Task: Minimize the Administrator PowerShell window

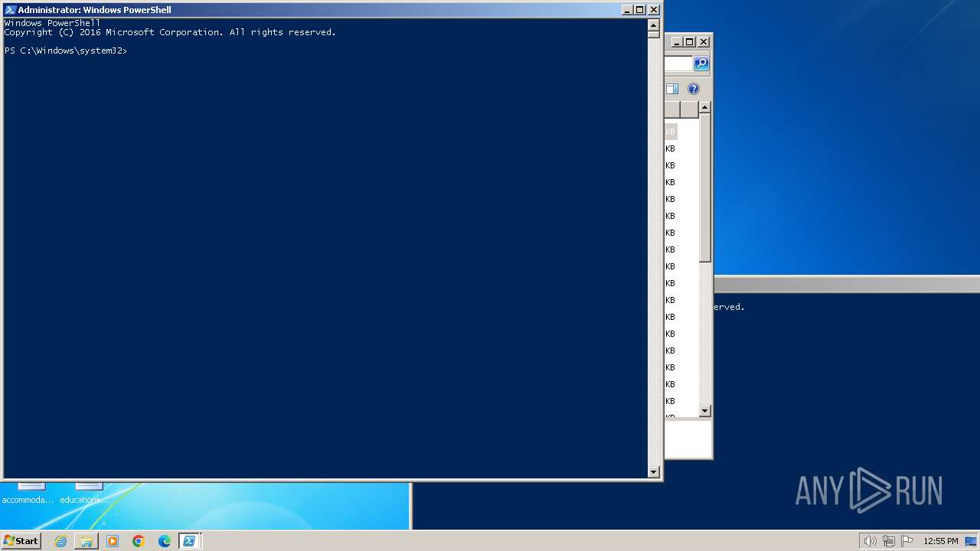Action: [x=626, y=10]
